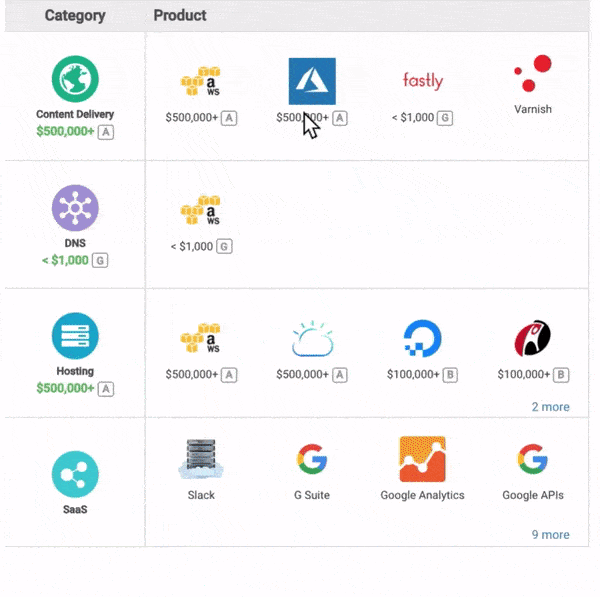Viewport: 600px width, 597px height.
Task: Click the A grade badge under Hosting category
Action: click(x=106, y=389)
